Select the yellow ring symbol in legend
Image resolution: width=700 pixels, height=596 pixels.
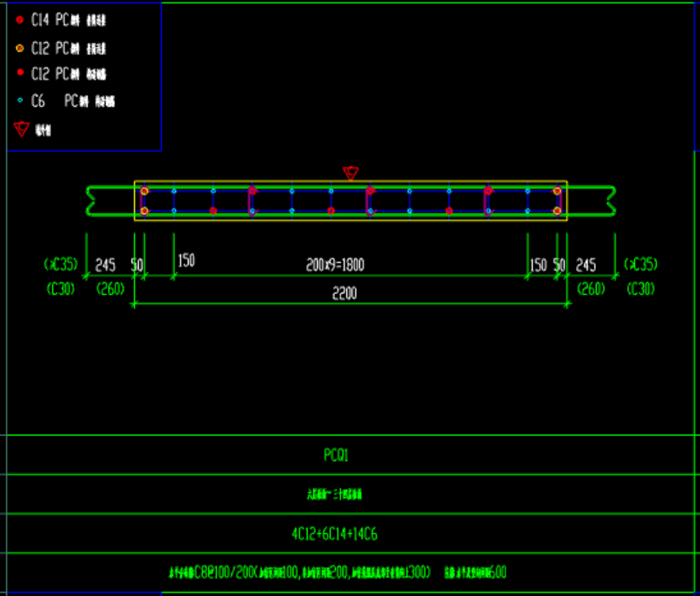[x=20, y=49]
